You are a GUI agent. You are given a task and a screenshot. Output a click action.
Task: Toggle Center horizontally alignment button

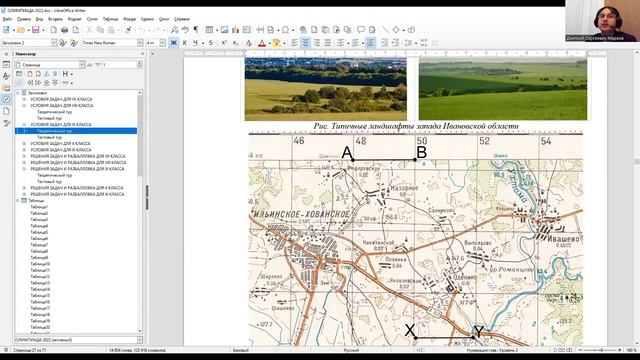[x=305, y=42]
